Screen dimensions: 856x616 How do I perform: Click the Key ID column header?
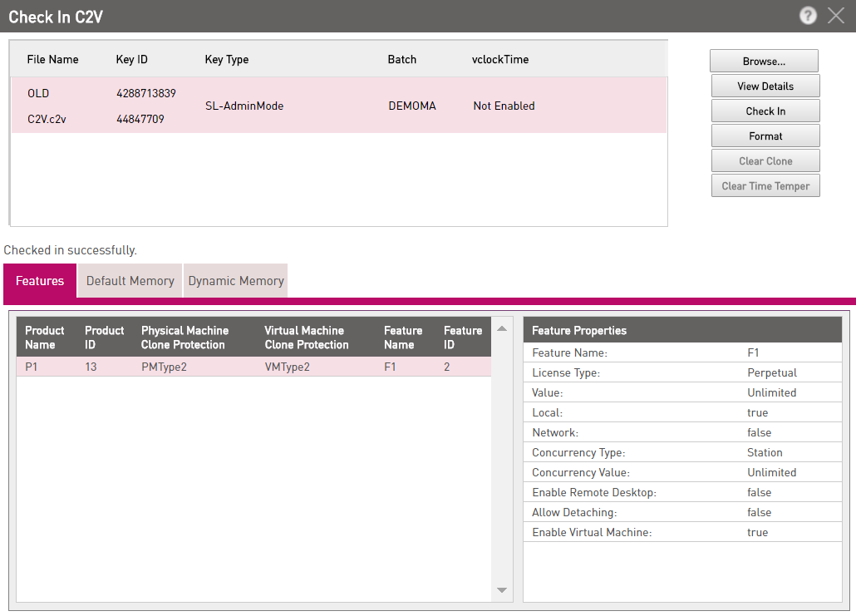point(132,60)
